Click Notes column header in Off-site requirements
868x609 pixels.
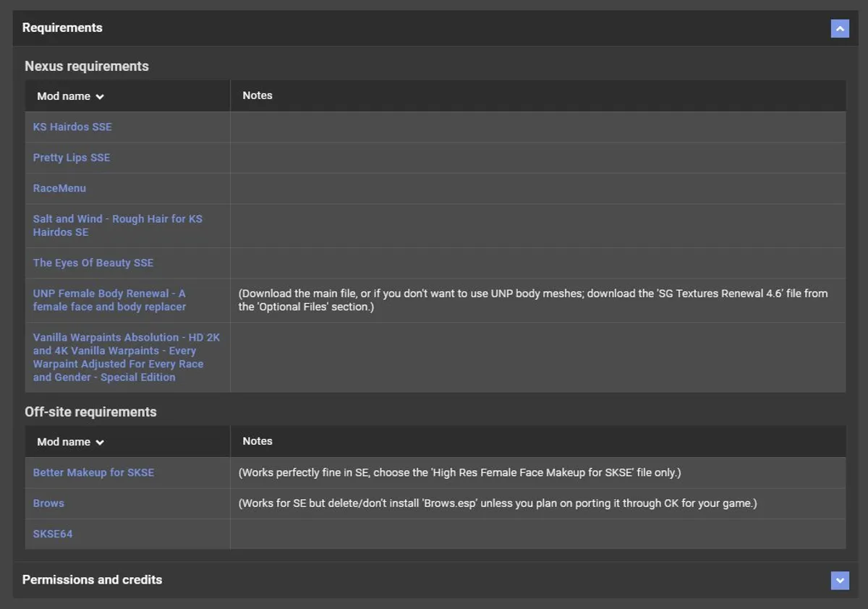click(258, 441)
